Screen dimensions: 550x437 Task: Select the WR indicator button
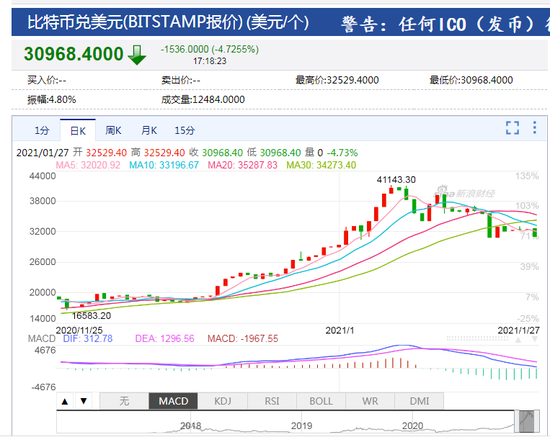(370, 401)
